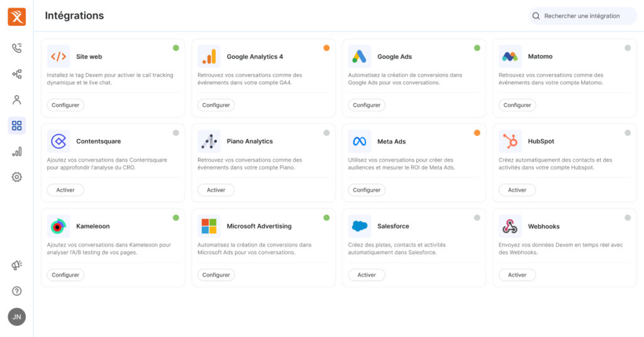Configure the Kameleoon integration
This screenshot has width=644, height=337.
click(65, 275)
